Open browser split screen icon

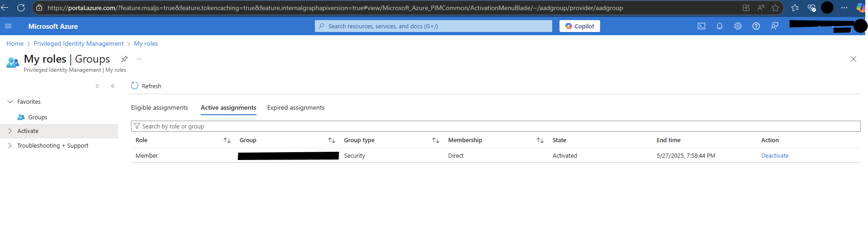(746, 8)
